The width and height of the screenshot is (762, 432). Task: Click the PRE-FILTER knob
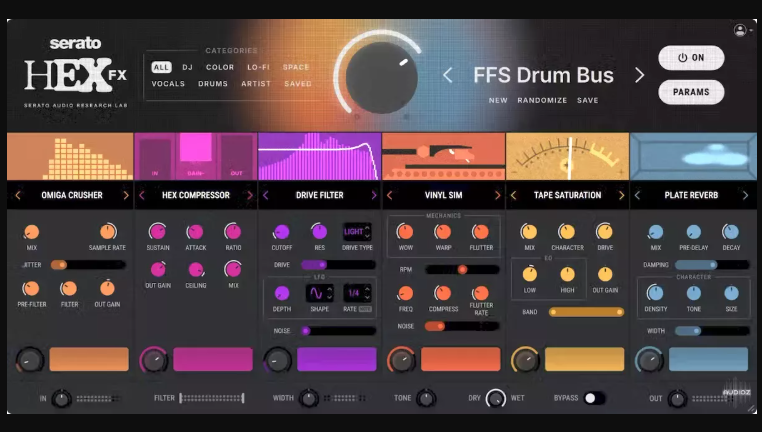tap(32, 289)
